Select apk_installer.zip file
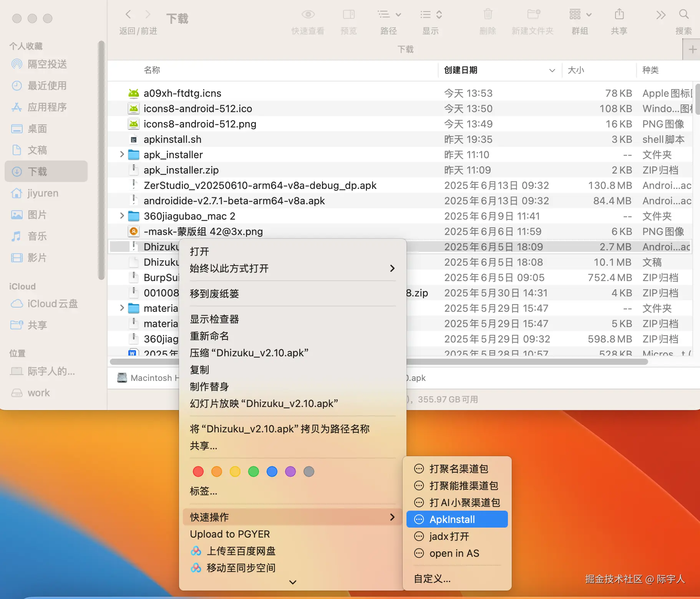 coord(400,170)
